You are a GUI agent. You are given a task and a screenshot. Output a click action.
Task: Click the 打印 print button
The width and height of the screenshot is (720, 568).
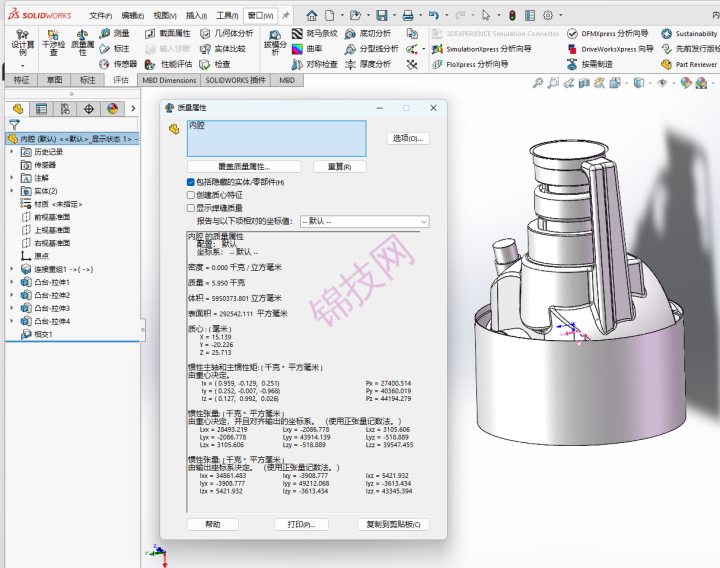[301, 524]
